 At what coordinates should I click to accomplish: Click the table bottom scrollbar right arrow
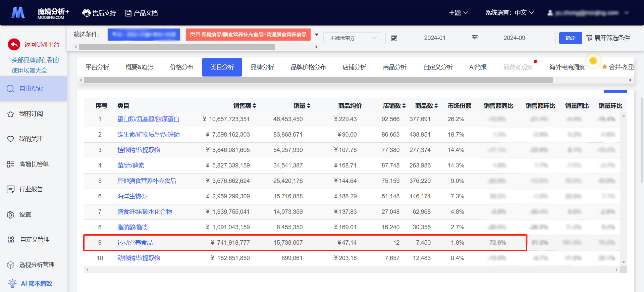click(x=616, y=270)
